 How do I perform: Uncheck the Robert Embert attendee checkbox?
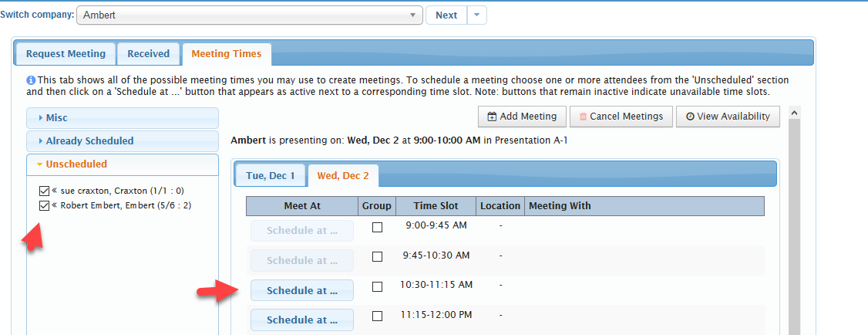[44, 205]
